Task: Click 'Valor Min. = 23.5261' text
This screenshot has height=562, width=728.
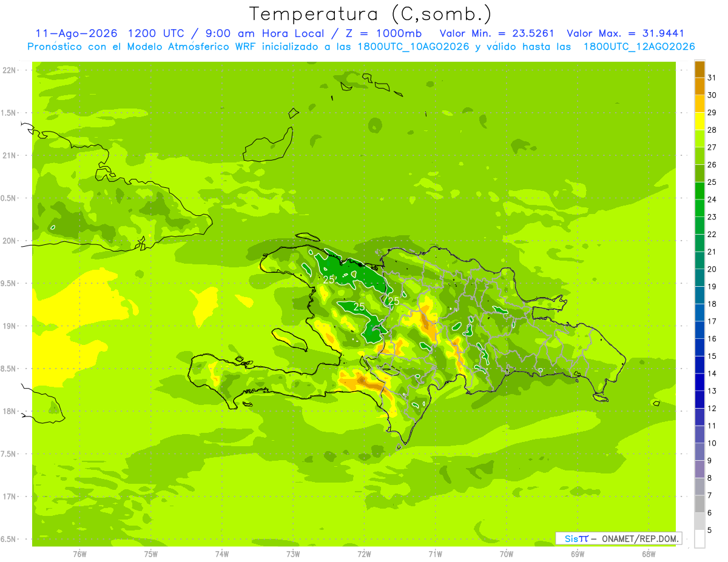Action: 497,34
